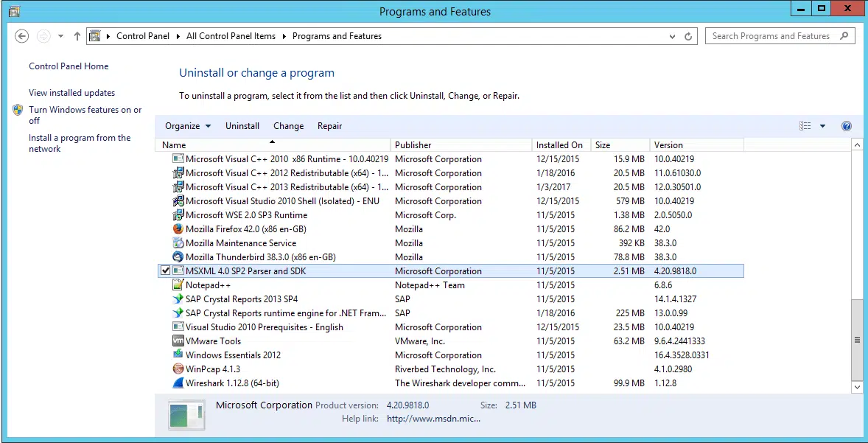
Task: Click the Search Programs and Features box
Action: pyautogui.click(x=780, y=36)
